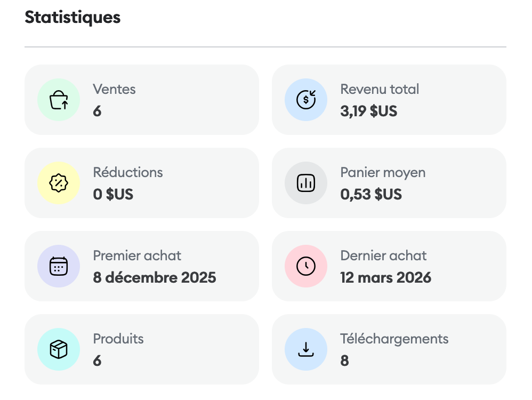Click the download arrow Téléchargements icon
The width and height of the screenshot is (532, 400).
pyautogui.click(x=306, y=349)
